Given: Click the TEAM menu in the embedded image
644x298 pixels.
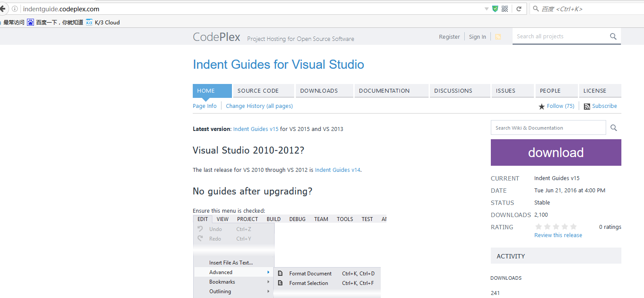Looking at the screenshot, I should point(321,219).
